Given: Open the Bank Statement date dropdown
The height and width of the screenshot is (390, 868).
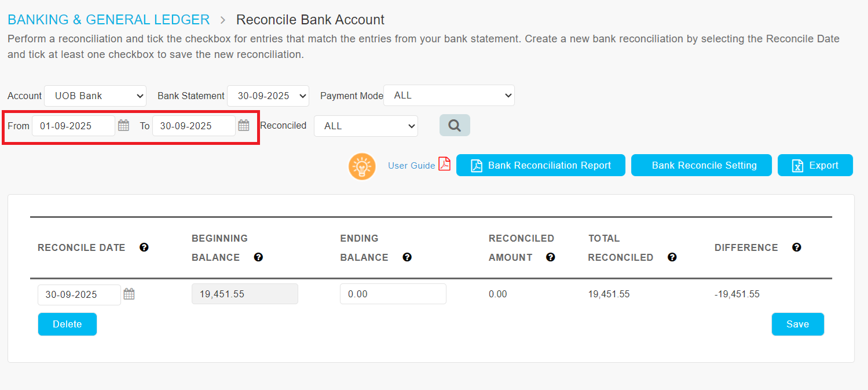Looking at the screenshot, I should (268, 96).
